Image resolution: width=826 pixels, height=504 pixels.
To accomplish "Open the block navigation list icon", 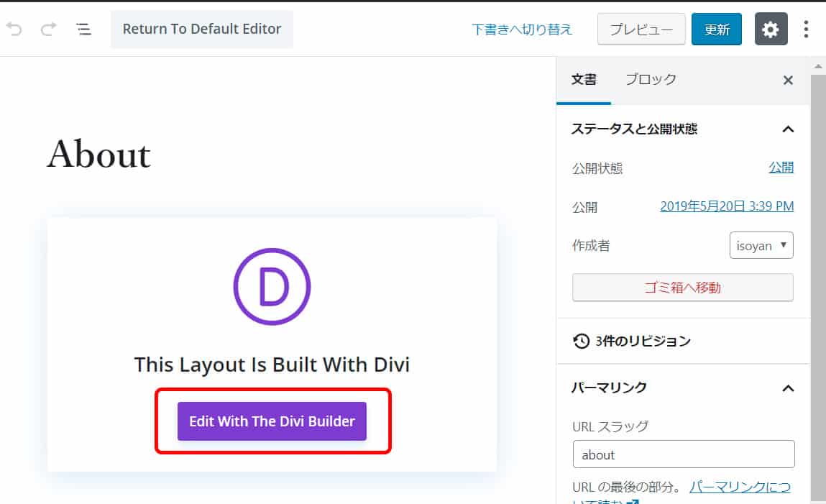I will 83,29.
